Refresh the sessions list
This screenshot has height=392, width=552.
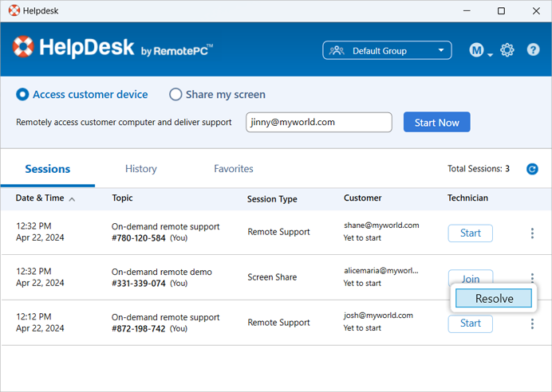coord(532,169)
